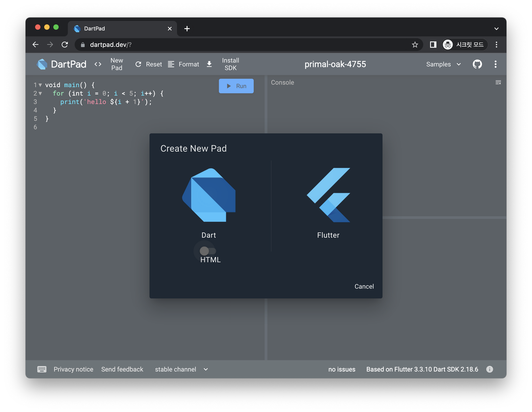Click the info icon beside SDK version
Screen dimensions: 532x412
[489, 369]
